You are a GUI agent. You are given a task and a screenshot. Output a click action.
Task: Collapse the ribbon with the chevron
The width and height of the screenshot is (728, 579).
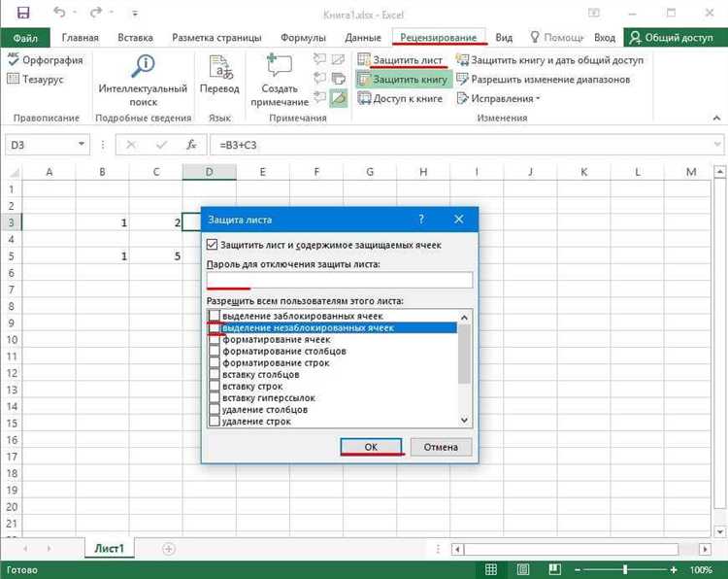point(716,118)
